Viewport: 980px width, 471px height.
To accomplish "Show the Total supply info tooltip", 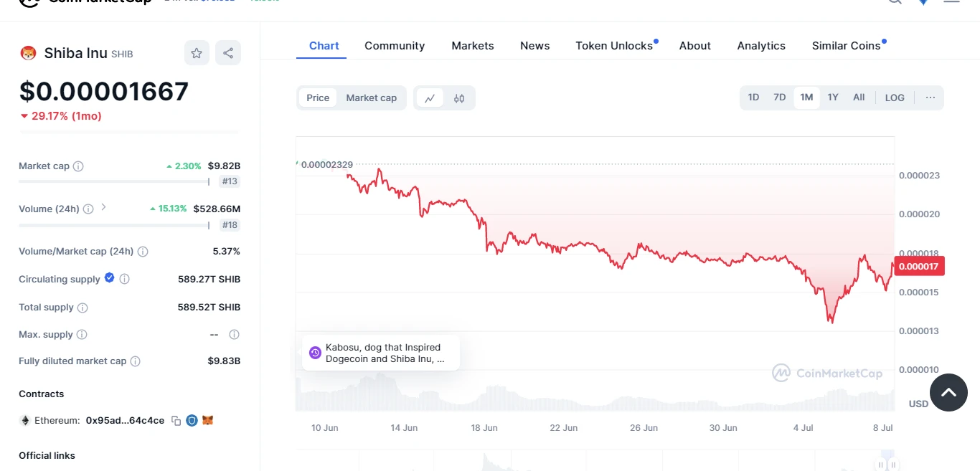I will pyautogui.click(x=83, y=308).
